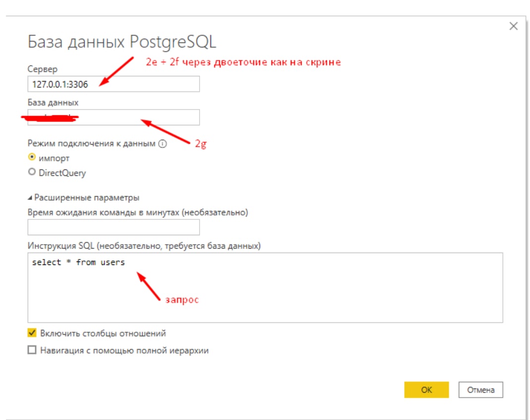Collapse the Расширенные параметры section
The height and width of the screenshot is (420, 530).
[x=30, y=198]
